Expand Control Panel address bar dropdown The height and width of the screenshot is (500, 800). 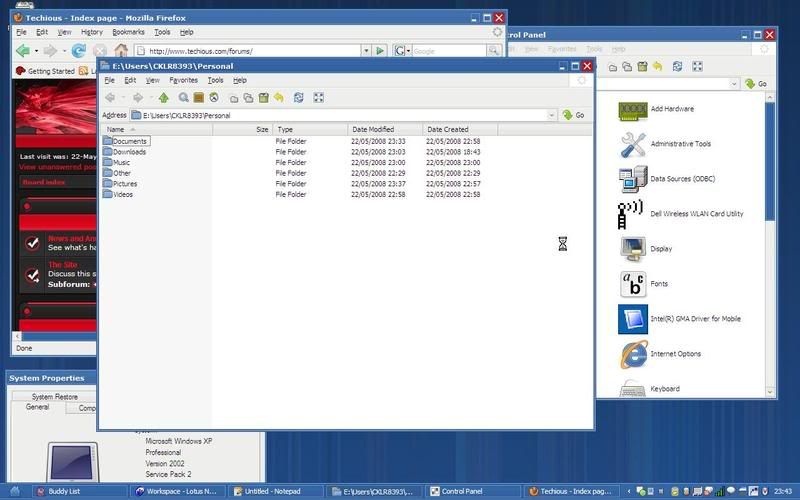coord(734,84)
